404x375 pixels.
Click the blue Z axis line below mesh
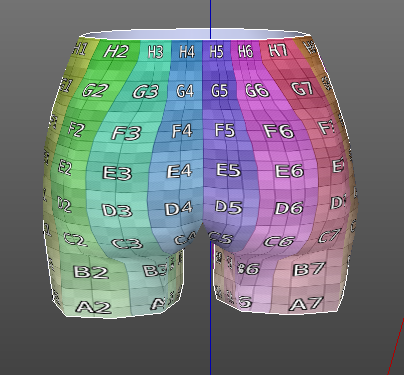click(210, 343)
